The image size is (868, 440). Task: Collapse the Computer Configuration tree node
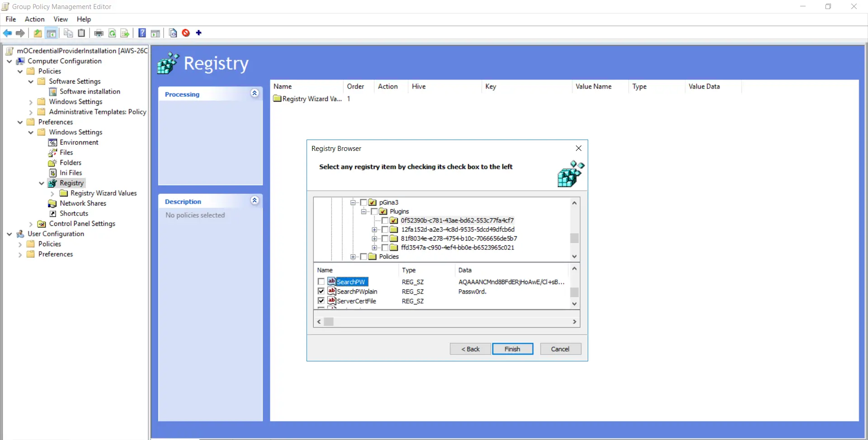coord(9,61)
